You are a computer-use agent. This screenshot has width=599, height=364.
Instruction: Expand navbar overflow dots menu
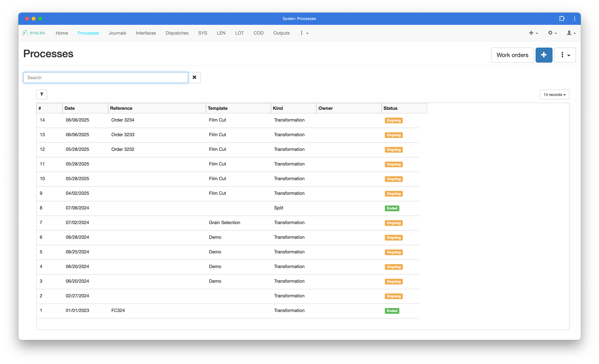point(304,33)
